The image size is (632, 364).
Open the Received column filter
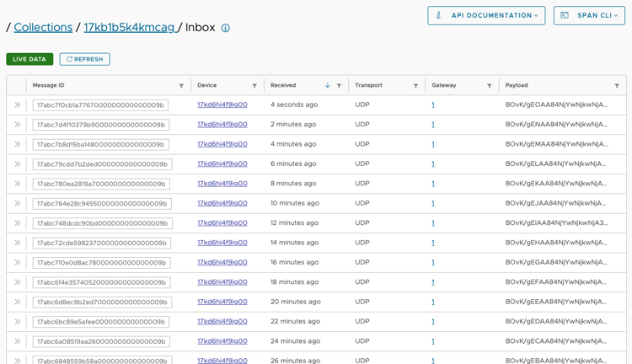click(x=339, y=86)
